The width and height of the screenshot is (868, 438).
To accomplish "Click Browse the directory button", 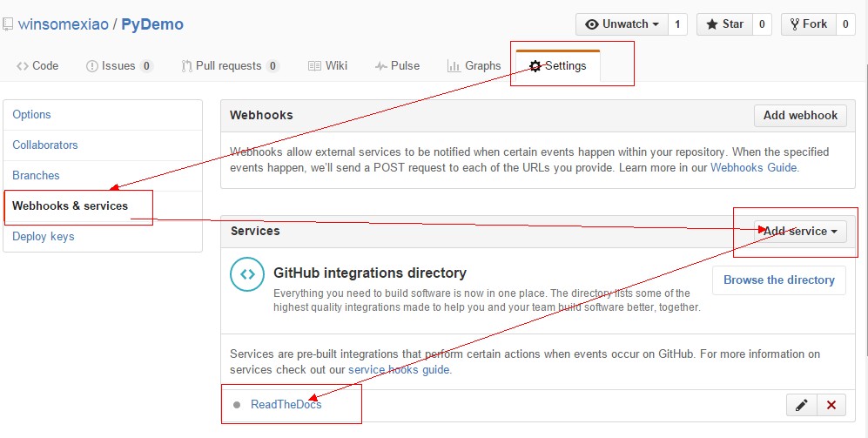I will pos(779,280).
